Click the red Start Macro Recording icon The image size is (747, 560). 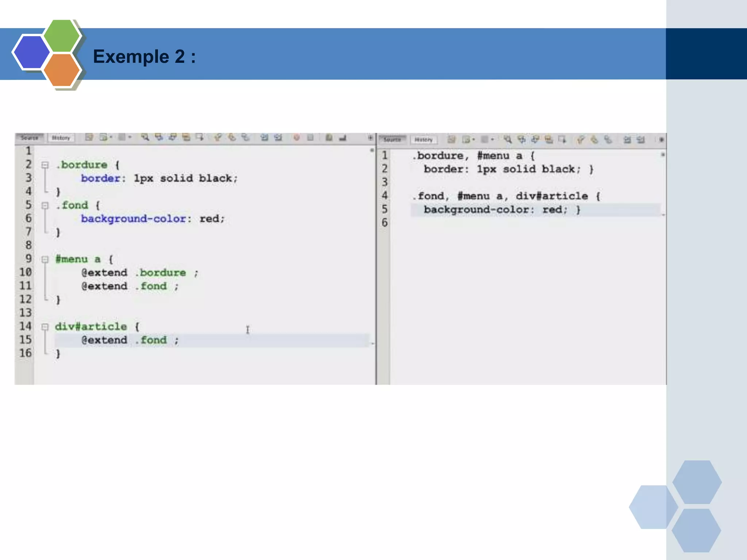click(297, 137)
